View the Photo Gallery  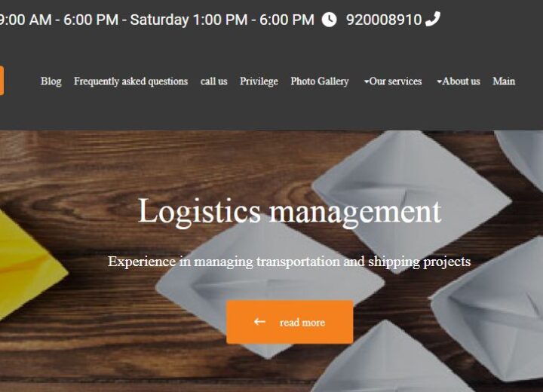(320, 81)
